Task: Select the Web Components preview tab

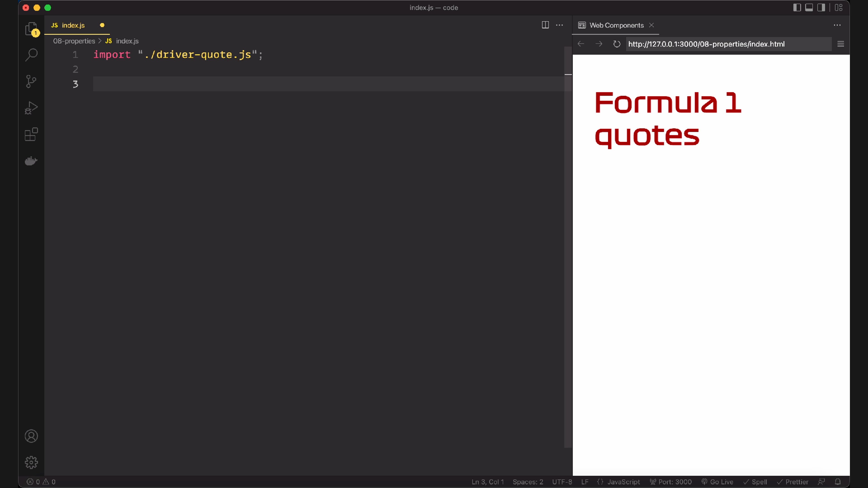Action: [x=616, y=25]
